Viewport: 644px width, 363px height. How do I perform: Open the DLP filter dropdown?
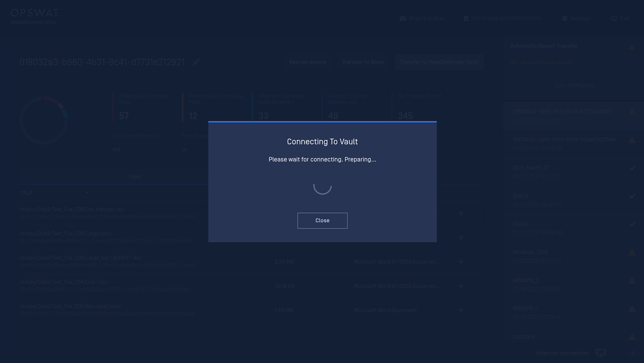pos(55,193)
